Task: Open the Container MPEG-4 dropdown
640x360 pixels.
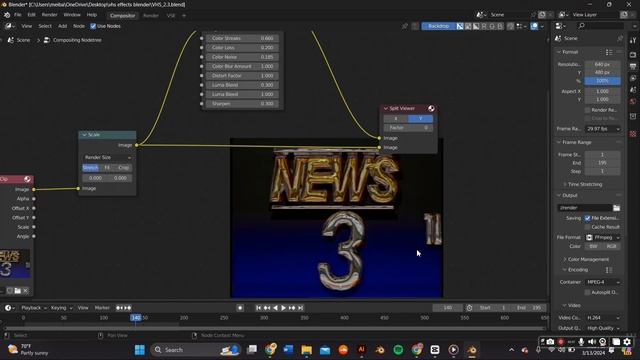Action: pyautogui.click(x=603, y=282)
